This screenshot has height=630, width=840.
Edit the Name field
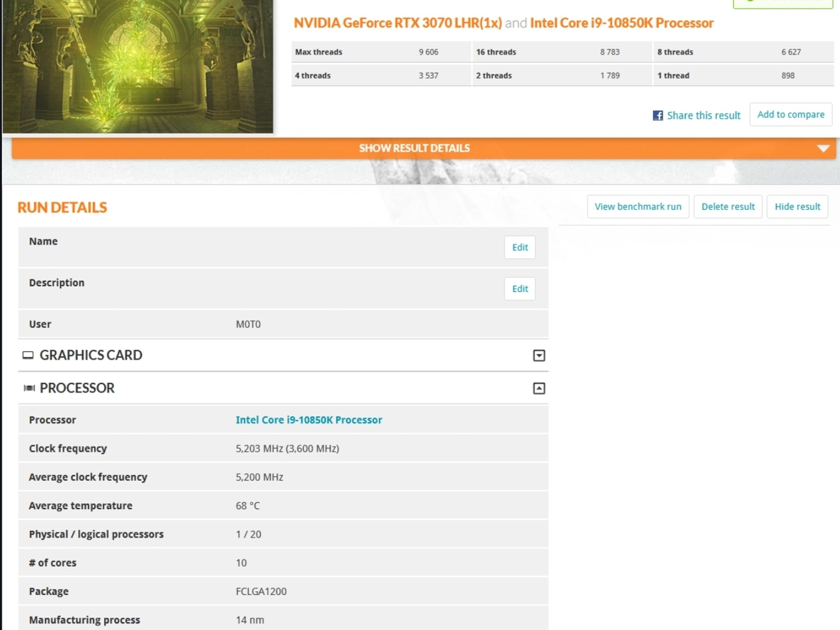[520, 247]
